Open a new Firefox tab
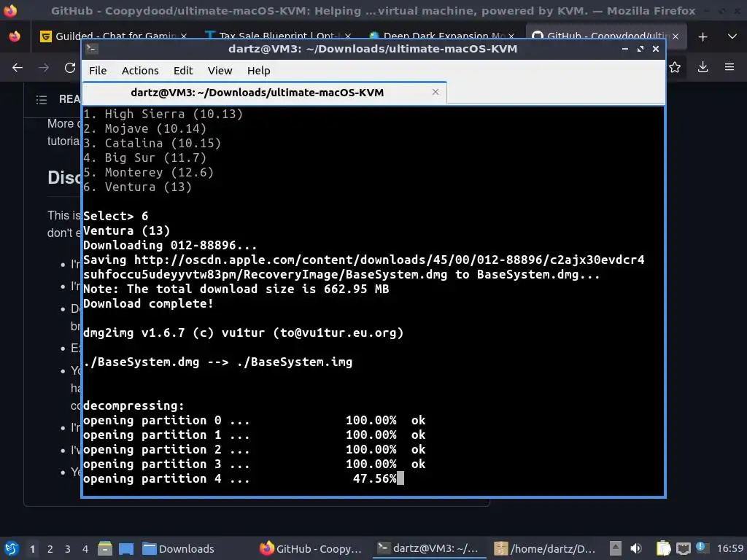 pos(703,36)
